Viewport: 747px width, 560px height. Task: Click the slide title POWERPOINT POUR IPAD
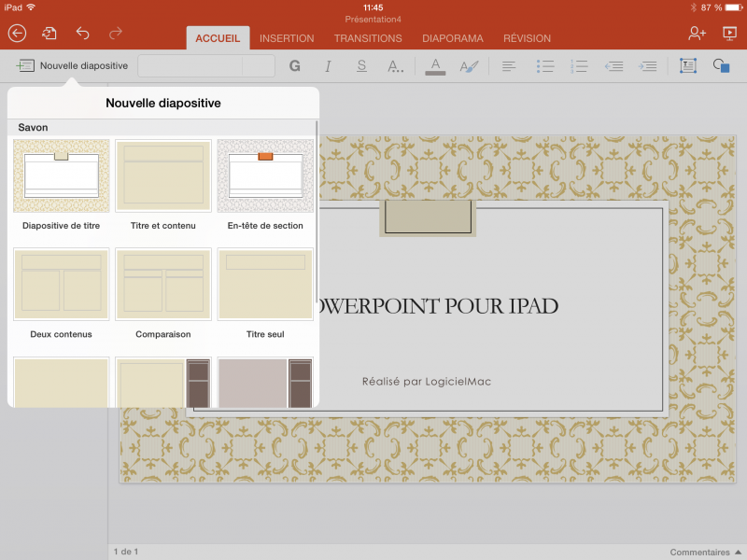pos(437,306)
